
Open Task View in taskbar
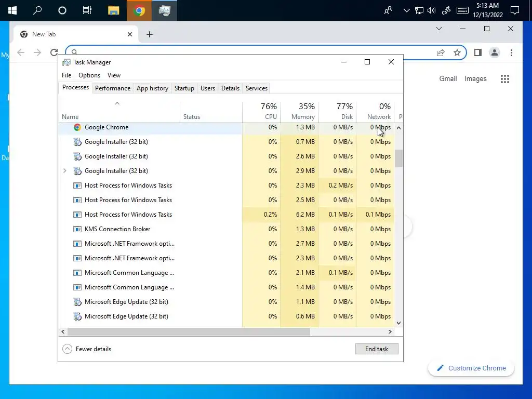[87, 10]
